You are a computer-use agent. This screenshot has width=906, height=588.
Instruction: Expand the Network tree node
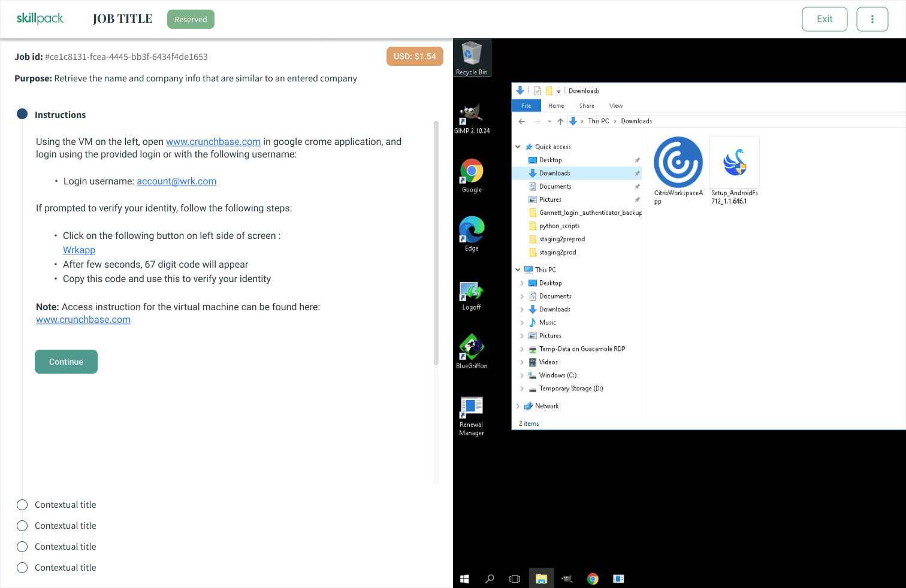pyautogui.click(x=518, y=406)
